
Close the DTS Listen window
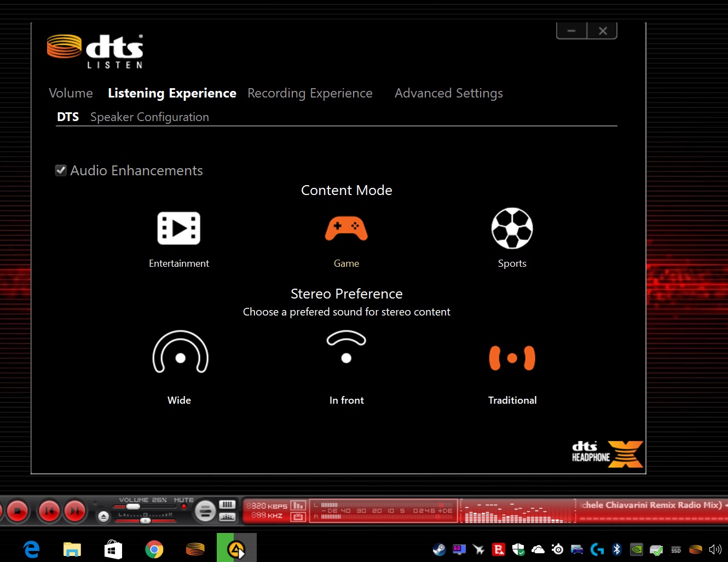[603, 31]
